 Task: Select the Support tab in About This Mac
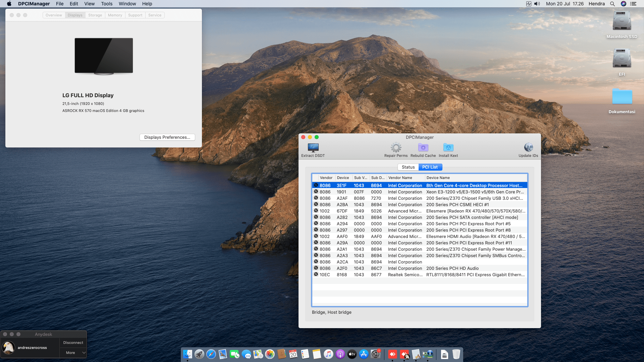135,15
